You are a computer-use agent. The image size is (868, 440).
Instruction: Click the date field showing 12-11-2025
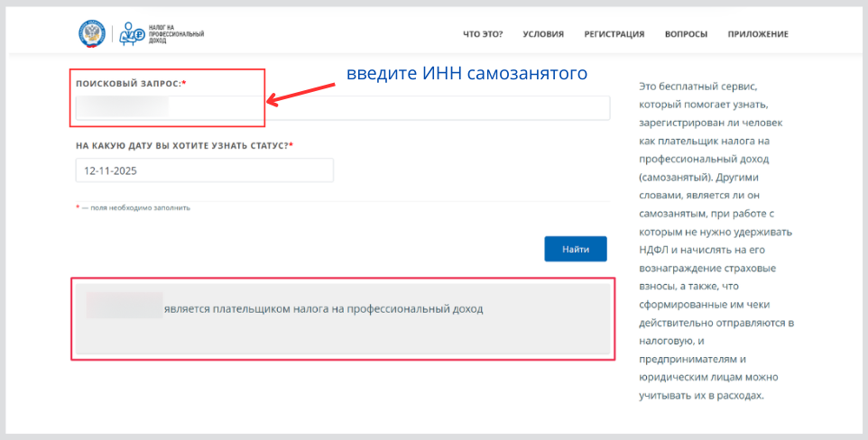tap(205, 170)
